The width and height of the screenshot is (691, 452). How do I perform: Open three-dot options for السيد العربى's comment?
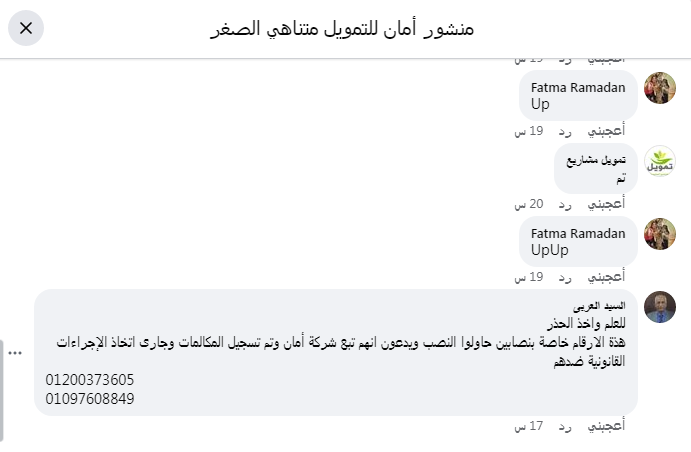15,352
